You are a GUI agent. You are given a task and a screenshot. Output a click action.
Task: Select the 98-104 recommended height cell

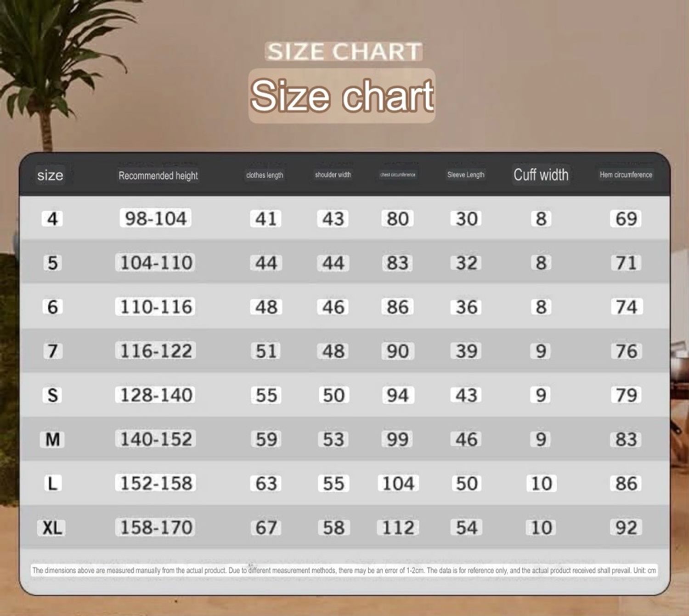coord(156,218)
